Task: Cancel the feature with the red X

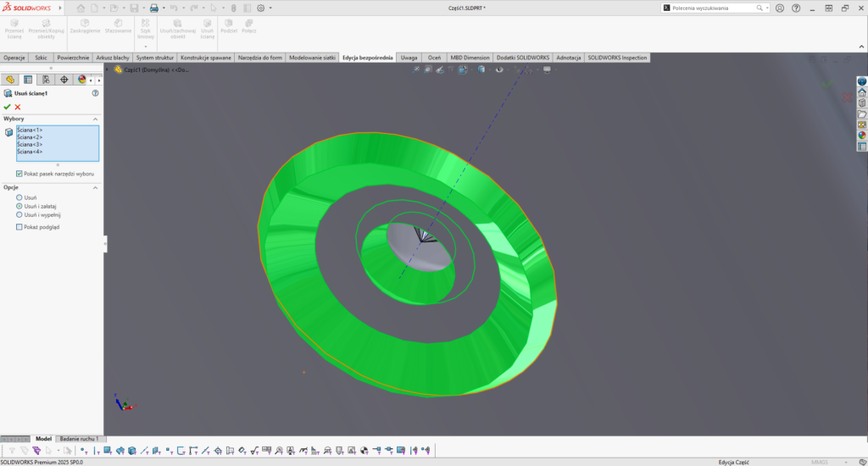Action: coord(18,107)
